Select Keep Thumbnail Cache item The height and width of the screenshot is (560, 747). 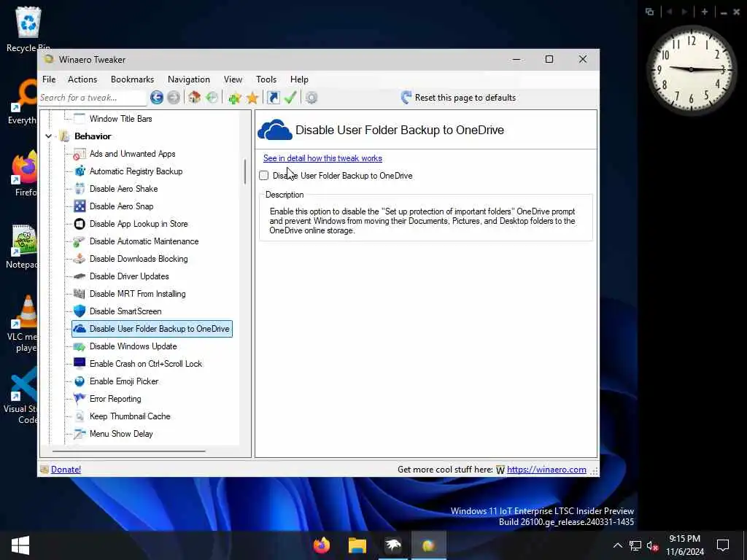click(x=130, y=416)
